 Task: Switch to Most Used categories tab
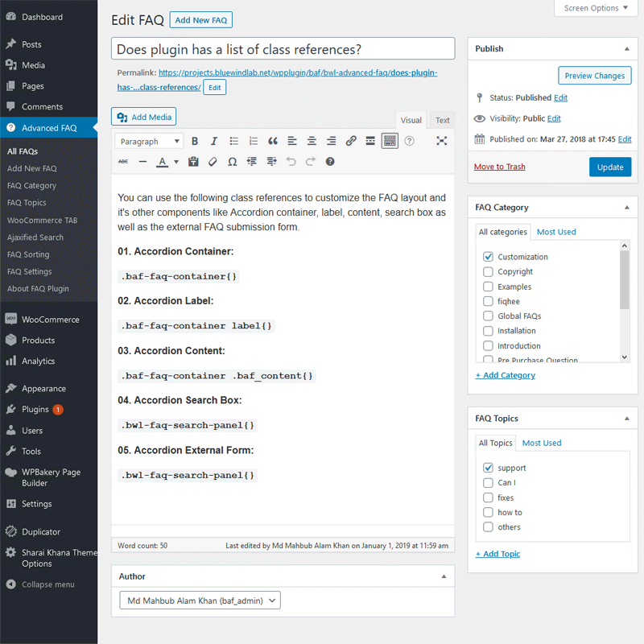click(x=555, y=231)
